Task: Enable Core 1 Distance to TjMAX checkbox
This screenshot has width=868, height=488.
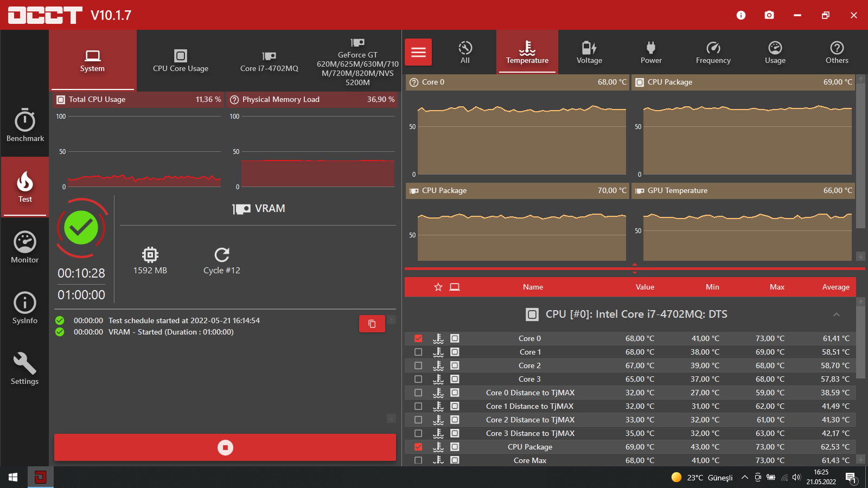Action: (x=418, y=406)
